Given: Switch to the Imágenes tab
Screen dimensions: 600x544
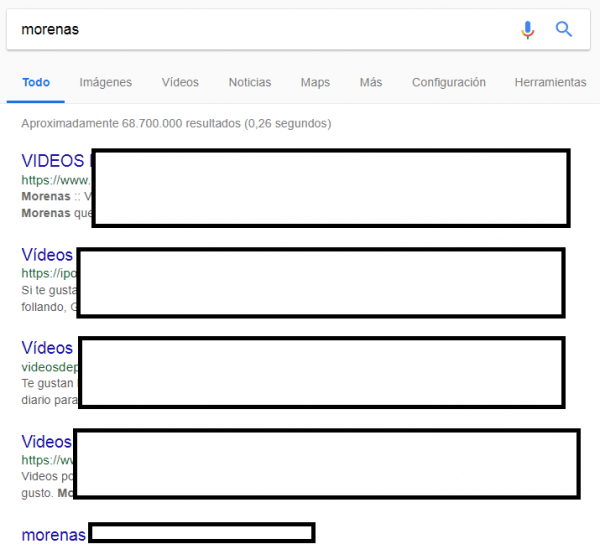Looking at the screenshot, I should point(106,82).
